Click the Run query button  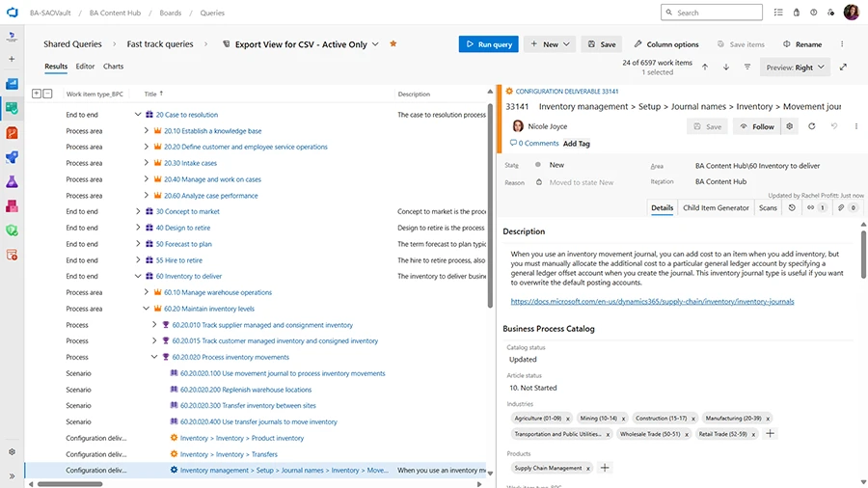click(x=488, y=44)
